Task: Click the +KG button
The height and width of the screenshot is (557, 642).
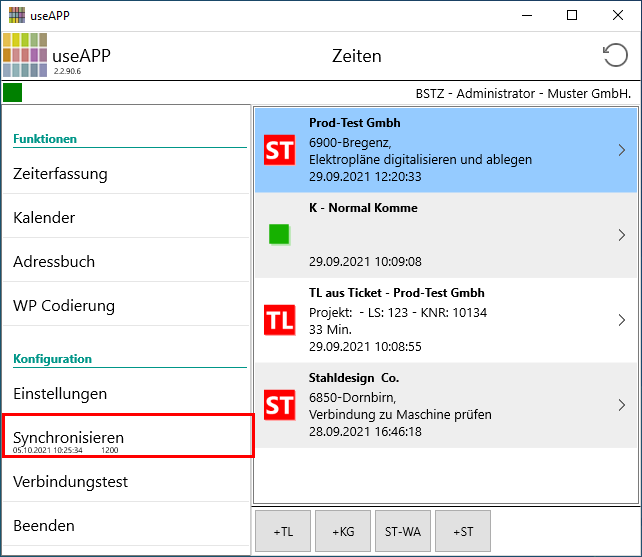Action: [x=343, y=531]
